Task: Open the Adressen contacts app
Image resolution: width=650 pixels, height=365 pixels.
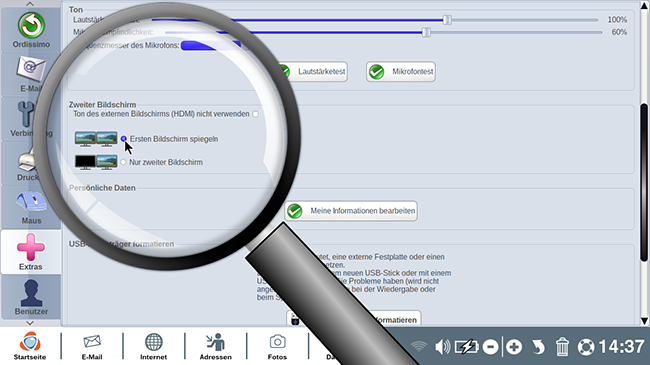Action: tap(216, 346)
